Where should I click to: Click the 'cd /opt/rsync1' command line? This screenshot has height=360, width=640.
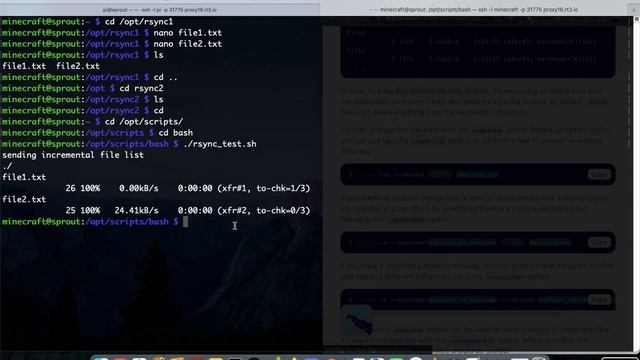(x=139, y=22)
